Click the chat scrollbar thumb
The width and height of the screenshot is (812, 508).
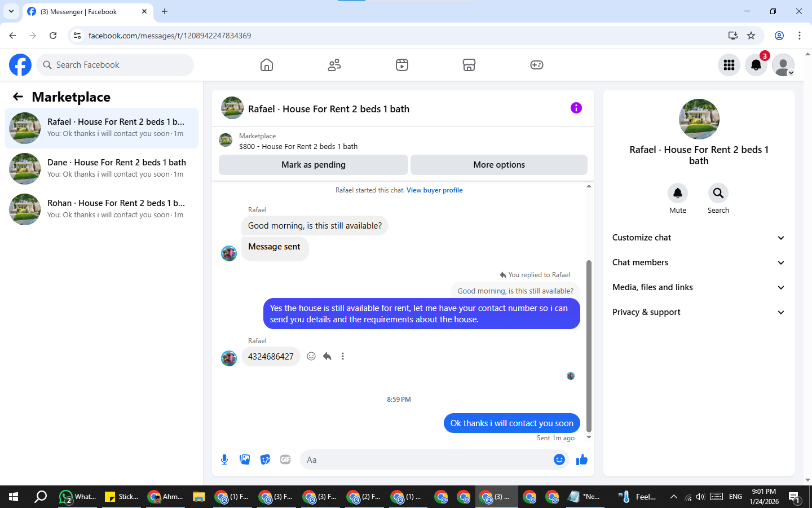[589, 345]
